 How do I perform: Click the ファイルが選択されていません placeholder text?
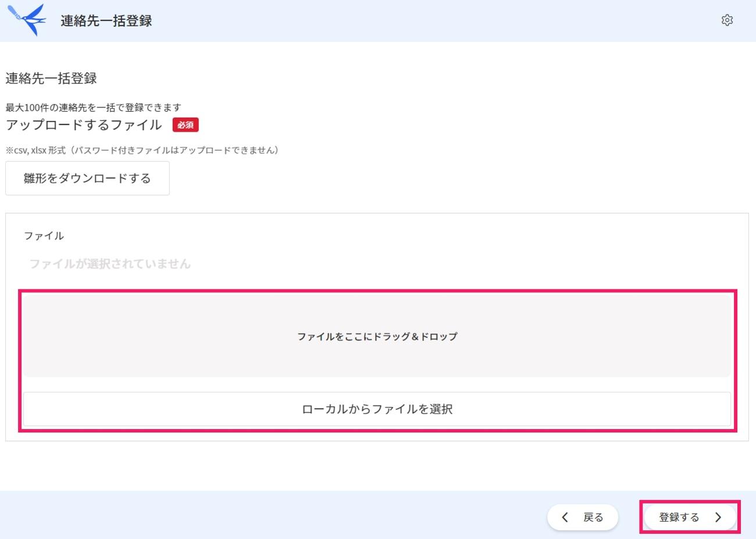110,264
